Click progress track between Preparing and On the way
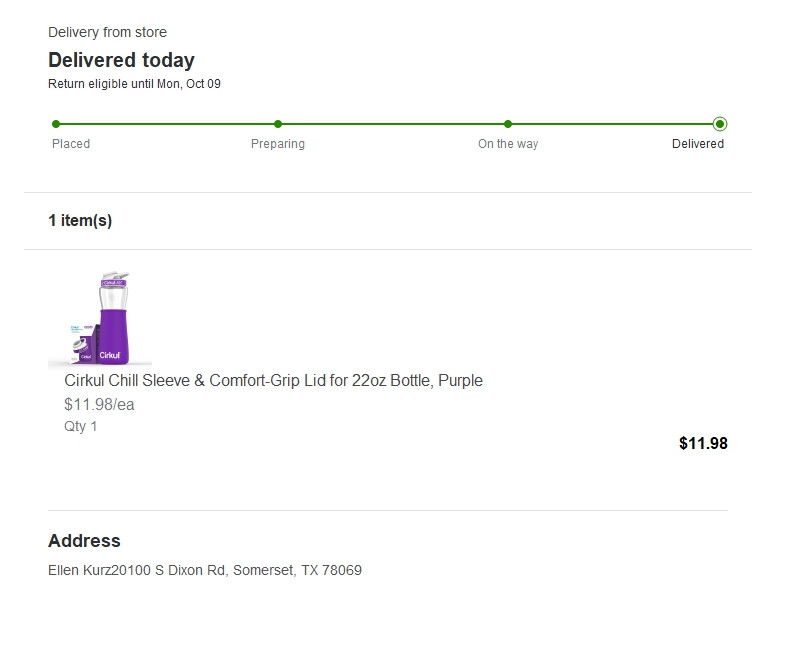Screen dimensions: 800x646 (x=393, y=124)
